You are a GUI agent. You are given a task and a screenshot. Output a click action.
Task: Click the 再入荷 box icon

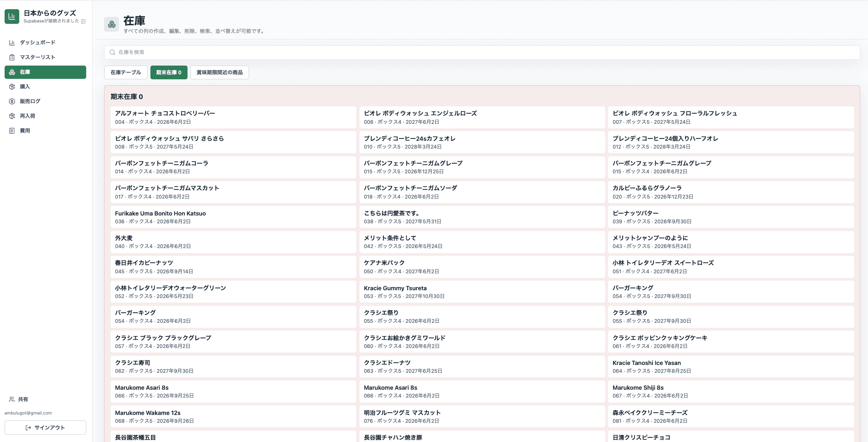click(x=12, y=116)
